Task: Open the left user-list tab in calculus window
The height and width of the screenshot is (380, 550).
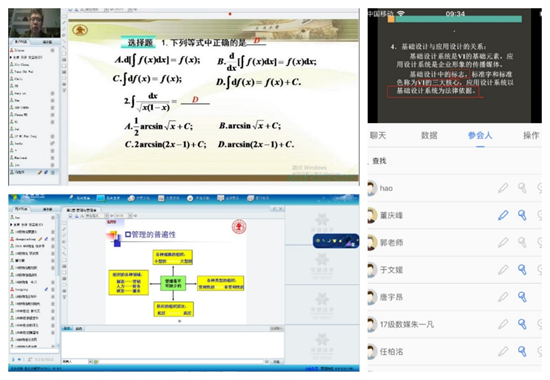Action: tap(21, 42)
